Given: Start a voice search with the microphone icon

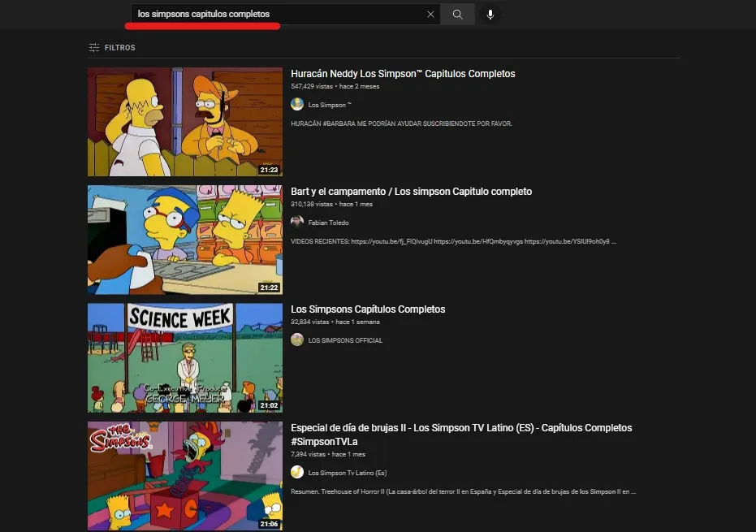Looking at the screenshot, I should pyautogui.click(x=490, y=14).
